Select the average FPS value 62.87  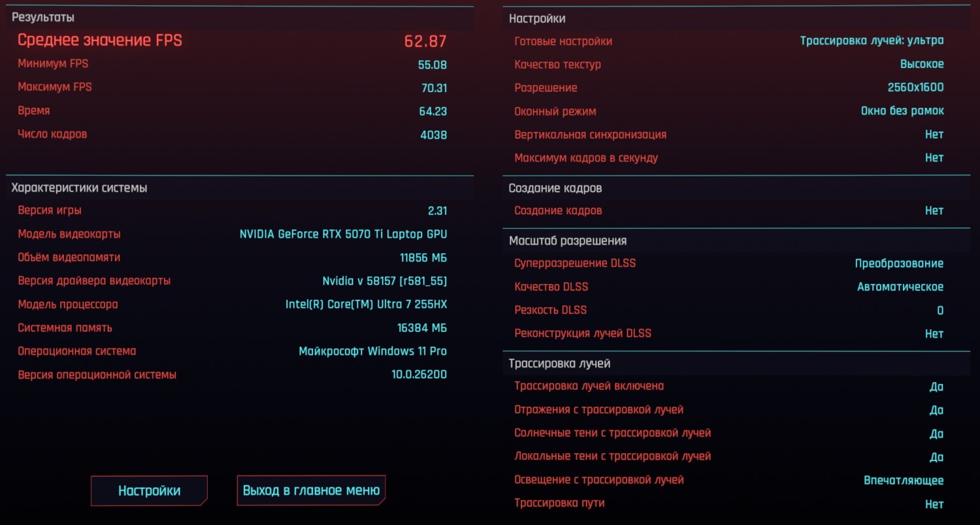425,41
